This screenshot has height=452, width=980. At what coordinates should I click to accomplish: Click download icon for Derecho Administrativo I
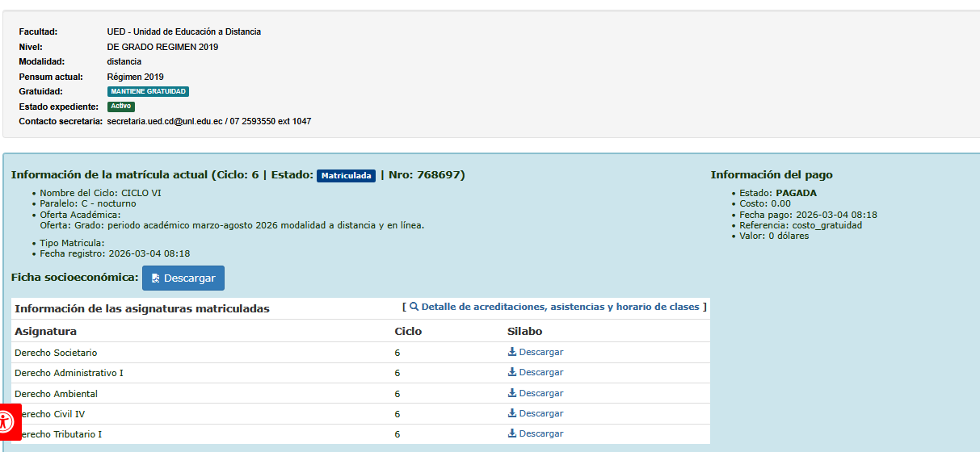pos(512,372)
